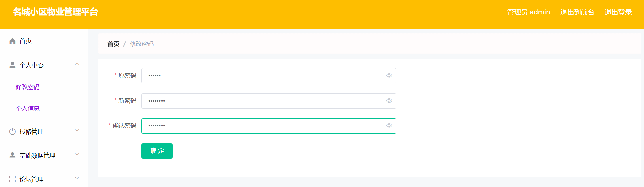Click the person icon for 个人中心
This screenshot has width=644, height=187.
13,65
